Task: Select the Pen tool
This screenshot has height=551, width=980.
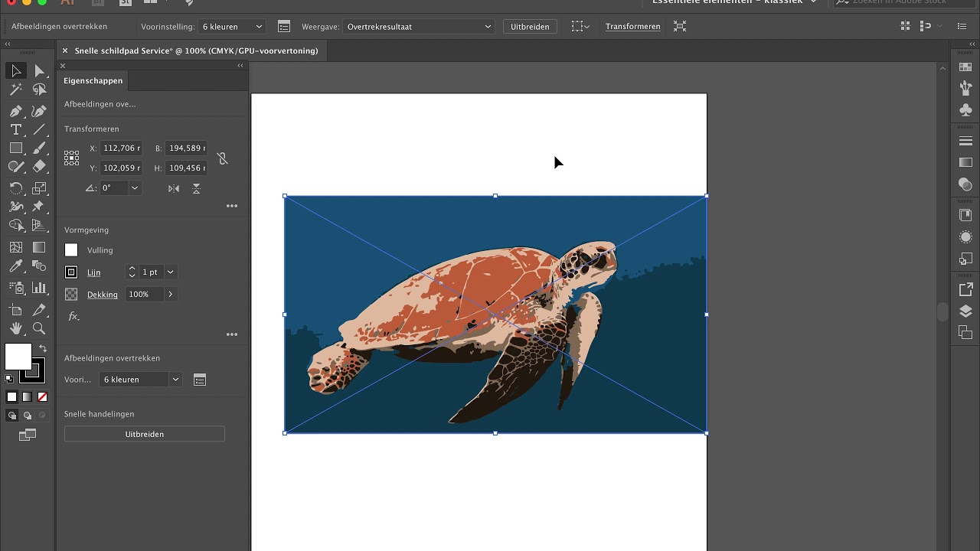Action: click(16, 112)
